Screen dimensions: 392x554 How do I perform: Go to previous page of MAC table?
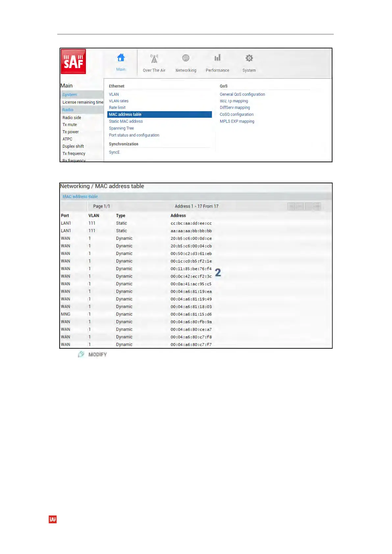300,206
